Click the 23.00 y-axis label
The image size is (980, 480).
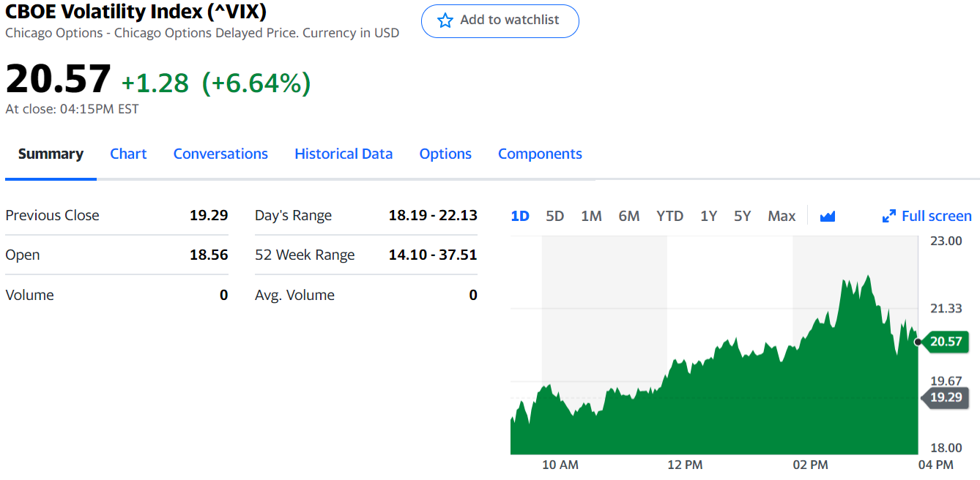[946, 240]
